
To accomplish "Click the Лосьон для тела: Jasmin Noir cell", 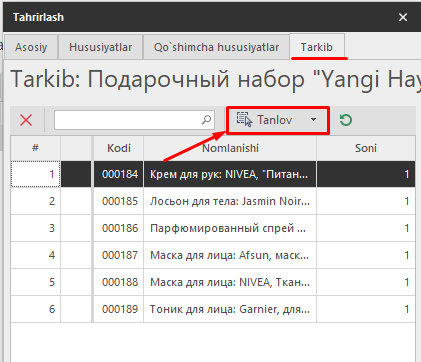I will (230, 201).
